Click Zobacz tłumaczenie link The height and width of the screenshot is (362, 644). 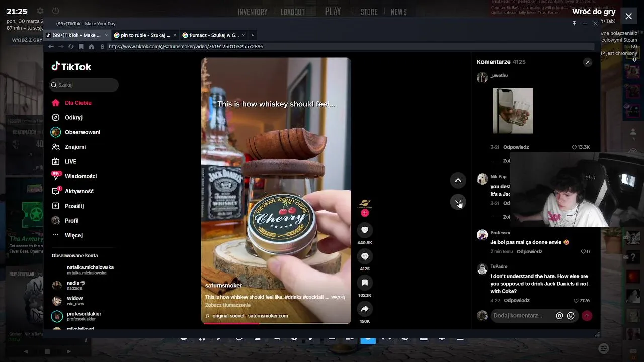pyautogui.click(x=227, y=305)
